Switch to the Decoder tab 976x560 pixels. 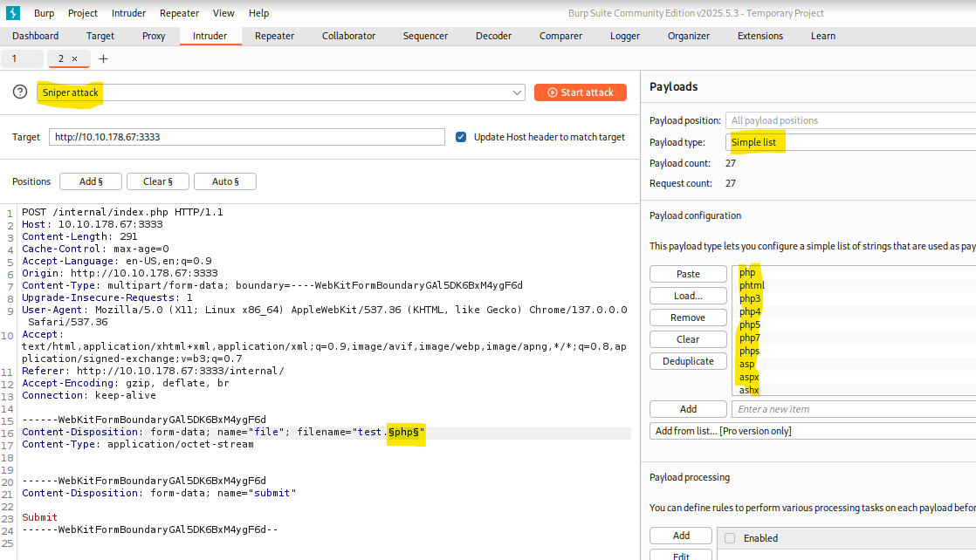(493, 36)
